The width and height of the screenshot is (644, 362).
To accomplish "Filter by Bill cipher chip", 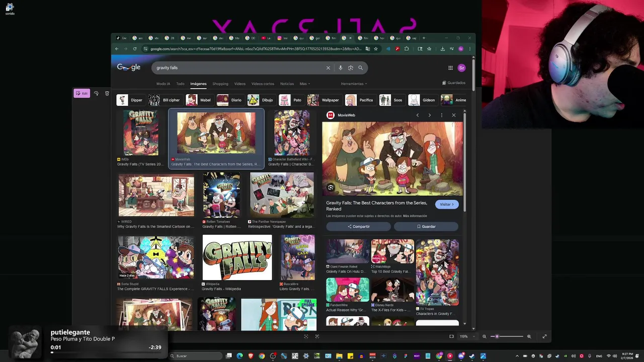I will 165,100.
